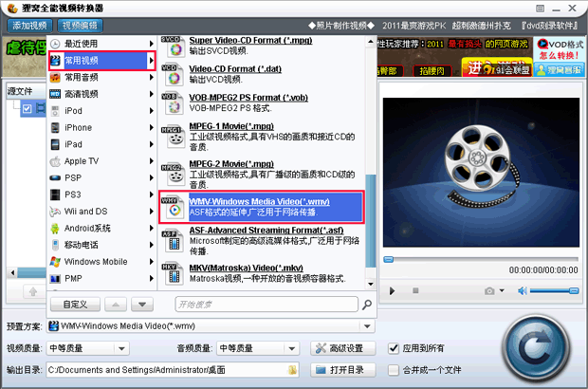Choose the iPhone device category
The height and width of the screenshot is (389, 588).
[101, 127]
